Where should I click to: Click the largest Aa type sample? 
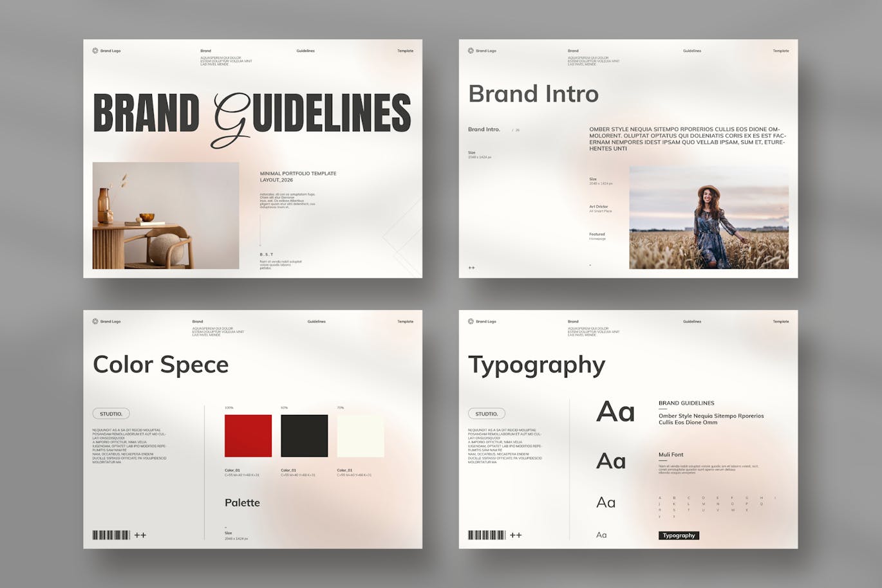pos(615,412)
